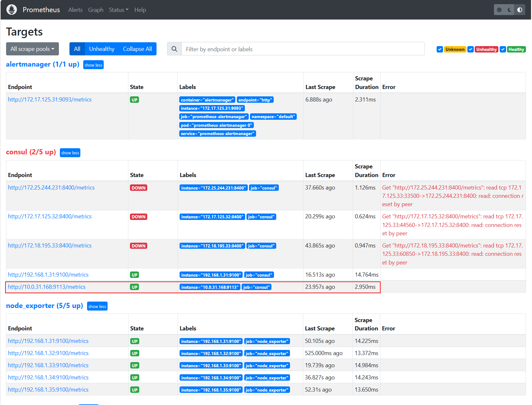Click the pod="prometheus-alertmanager-0" label badge
The width and height of the screenshot is (532, 405).
(x=216, y=125)
